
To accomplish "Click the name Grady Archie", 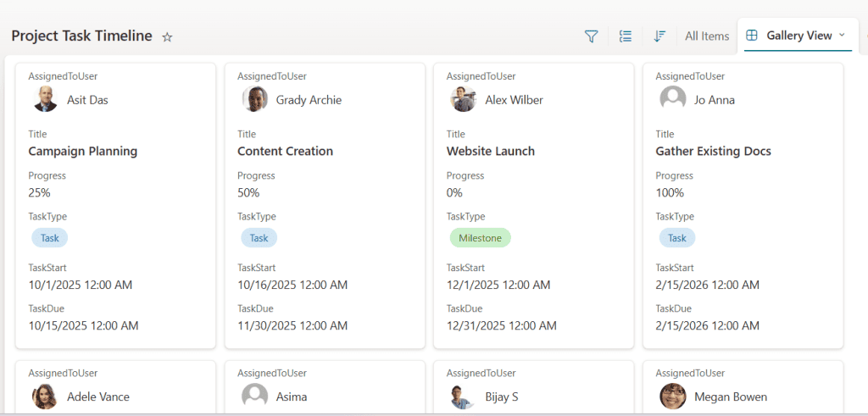I will coord(309,100).
